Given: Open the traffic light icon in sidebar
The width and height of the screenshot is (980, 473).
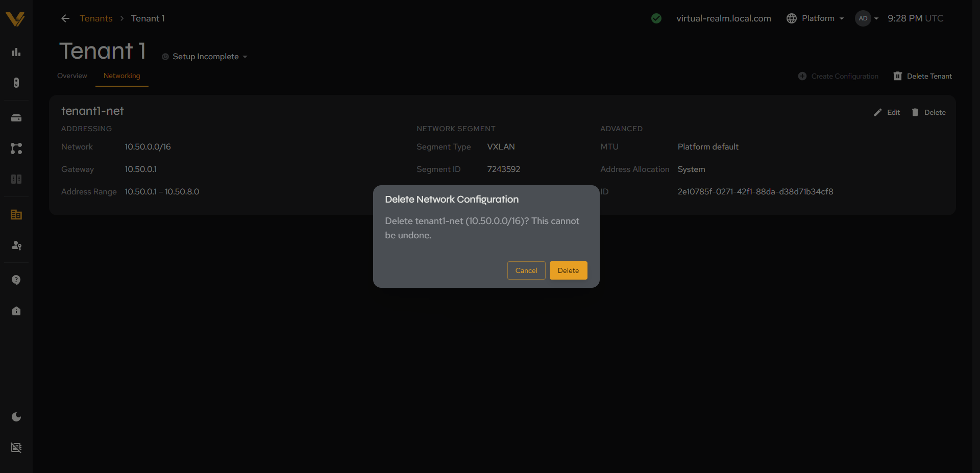Looking at the screenshot, I should coord(16,83).
